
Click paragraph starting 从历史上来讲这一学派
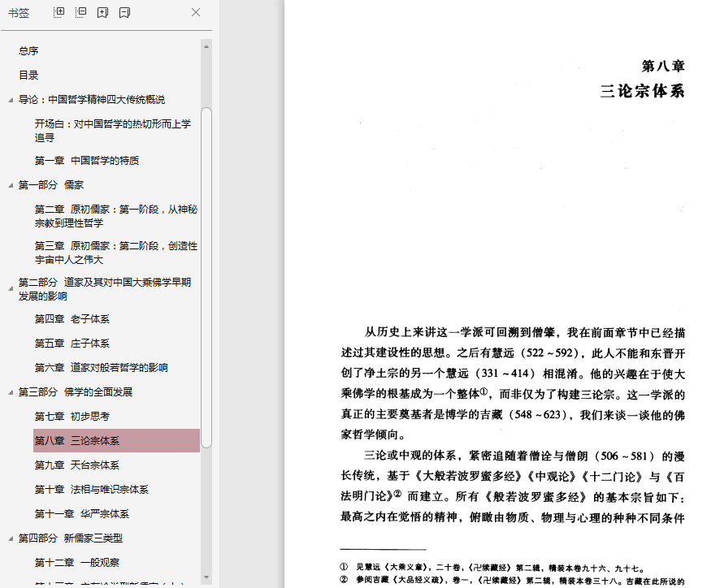[513, 383]
